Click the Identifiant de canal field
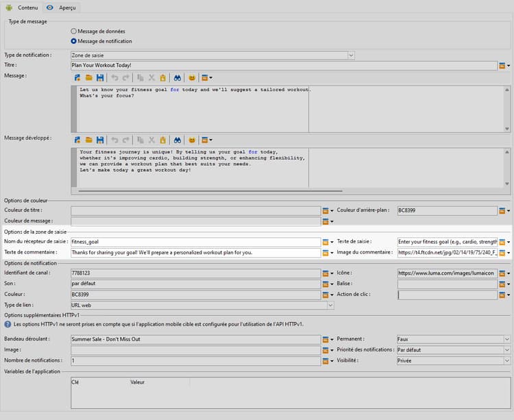The image size is (514, 420). click(196, 273)
